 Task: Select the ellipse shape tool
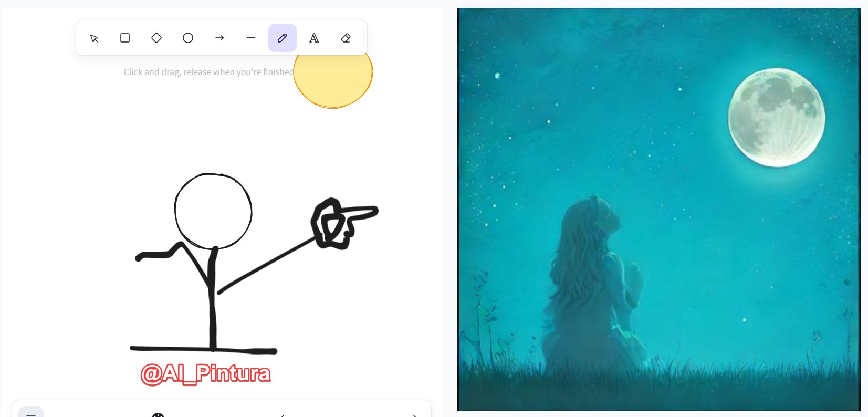point(188,38)
